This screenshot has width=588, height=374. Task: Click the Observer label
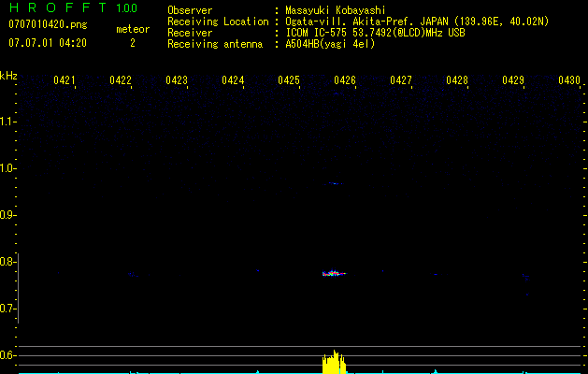coord(190,10)
